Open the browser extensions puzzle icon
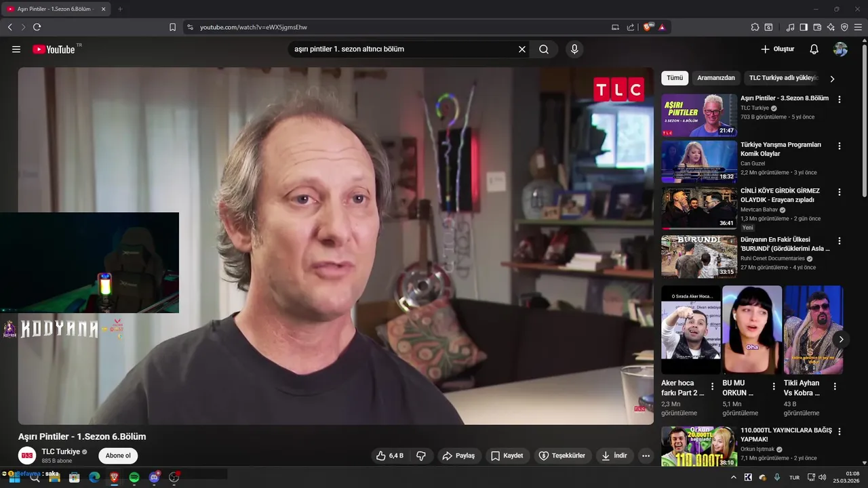Screen dimensions: 868x488 [x=755, y=27]
